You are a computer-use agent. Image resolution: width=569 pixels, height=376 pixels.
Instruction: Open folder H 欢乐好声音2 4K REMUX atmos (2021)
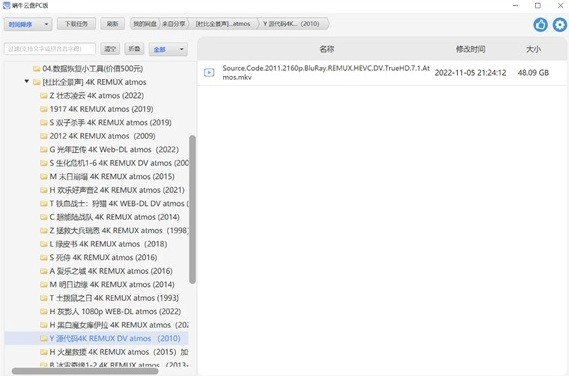click(x=117, y=190)
